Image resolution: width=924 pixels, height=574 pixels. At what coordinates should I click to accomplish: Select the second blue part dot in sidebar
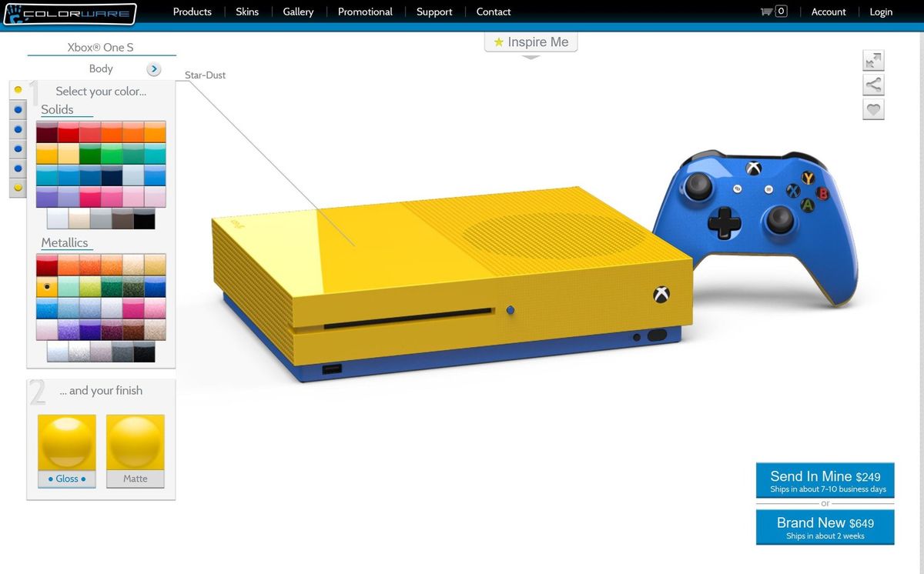click(17, 128)
